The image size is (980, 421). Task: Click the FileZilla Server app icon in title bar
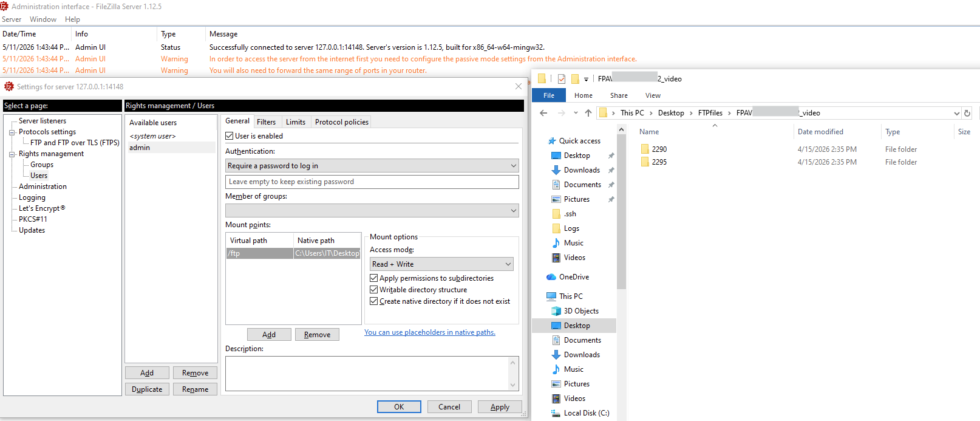[4, 6]
